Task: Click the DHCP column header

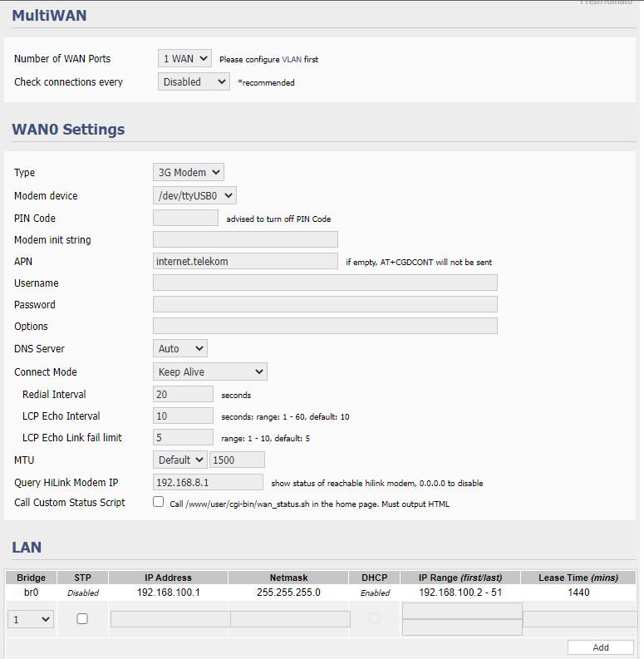Action: click(375, 578)
